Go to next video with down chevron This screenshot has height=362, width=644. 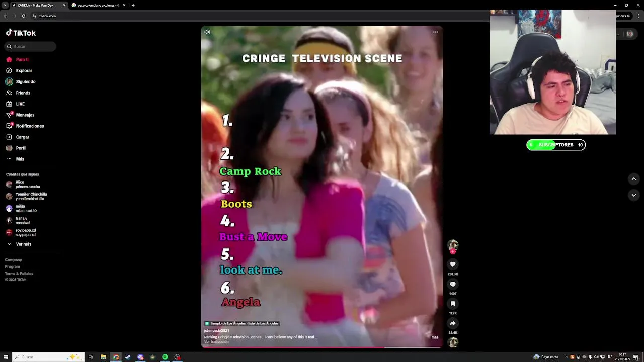[x=634, y=195]
